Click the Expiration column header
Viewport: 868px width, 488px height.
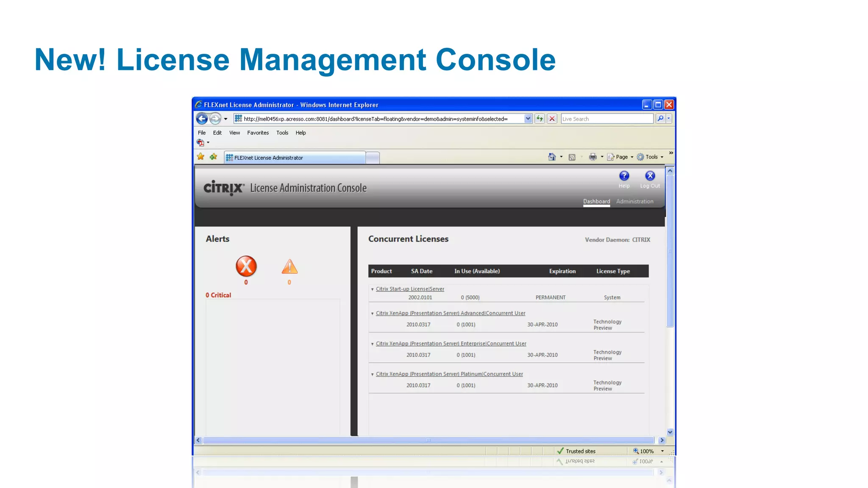coord(562,271)
